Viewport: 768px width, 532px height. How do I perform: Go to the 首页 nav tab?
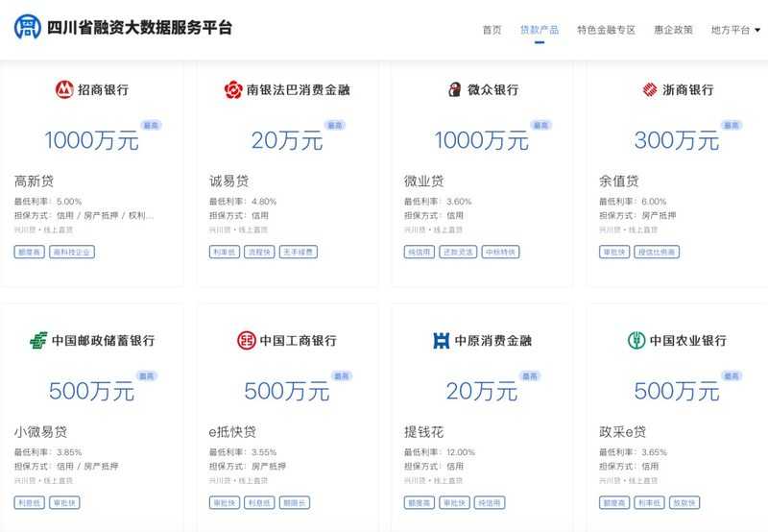pyautogui.click(x=492, y=30)
